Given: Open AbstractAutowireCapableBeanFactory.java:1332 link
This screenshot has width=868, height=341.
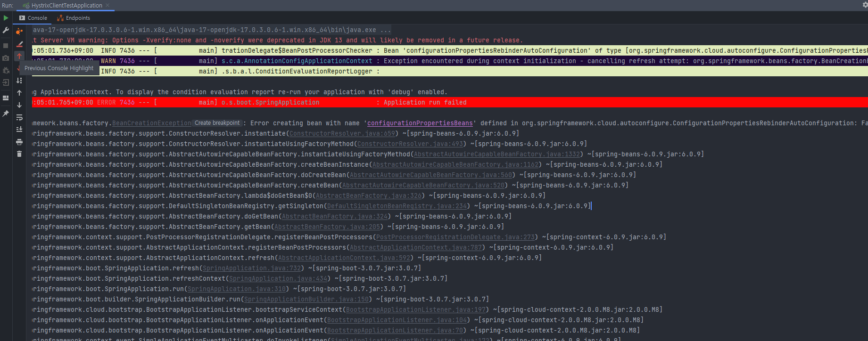Looking at the screenshot, I should pyautogui.click(x=497, y=154).
